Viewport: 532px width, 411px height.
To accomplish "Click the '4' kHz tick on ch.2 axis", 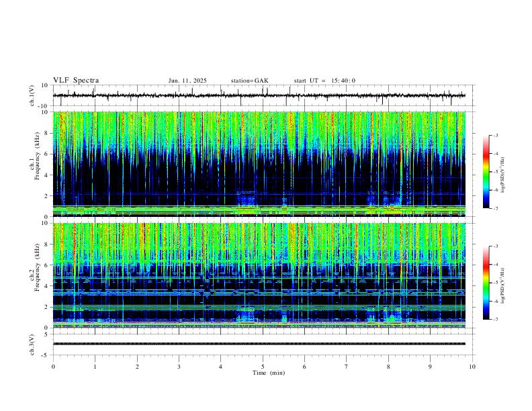I will coord(48,286).
